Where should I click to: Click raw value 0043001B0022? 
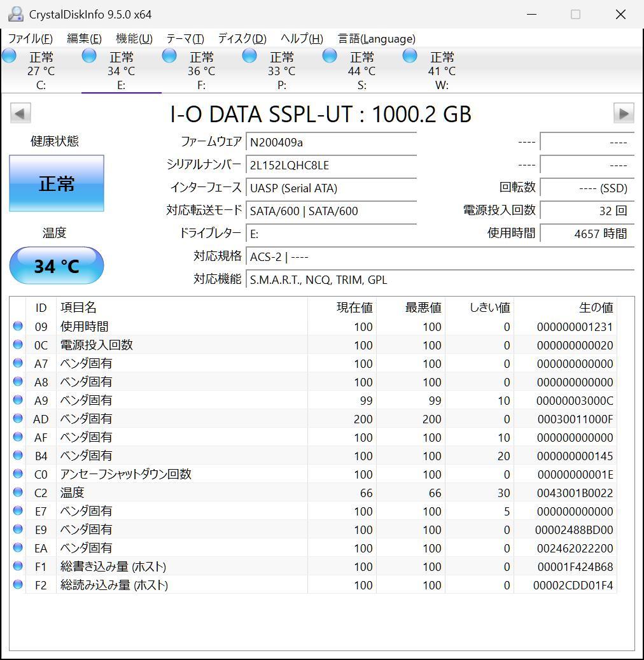pyautogui.click(x=575, y=493)
